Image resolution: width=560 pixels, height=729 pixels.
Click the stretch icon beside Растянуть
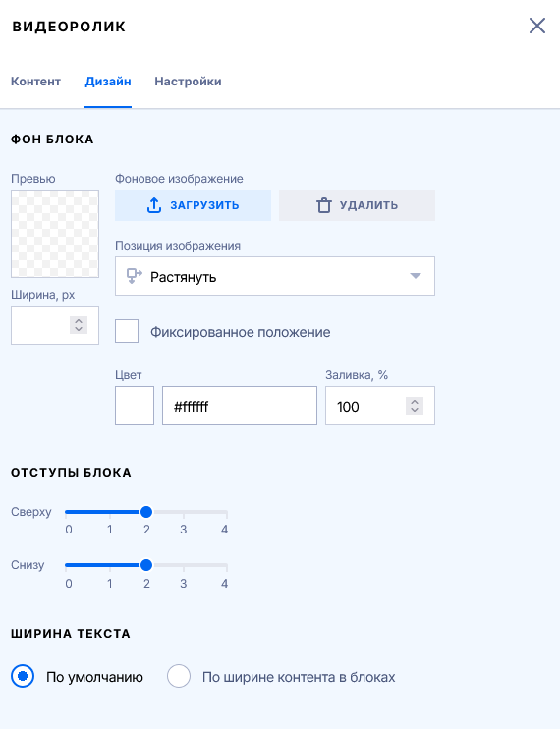[135, 276]
